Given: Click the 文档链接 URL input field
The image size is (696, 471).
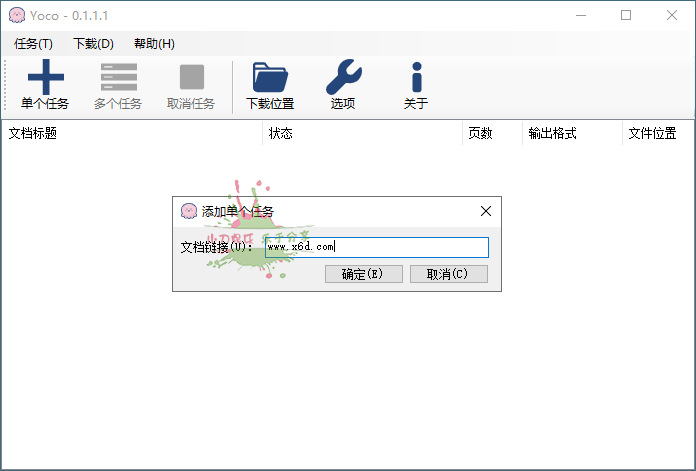Looking at the screenshot, I should pyautogui.click(x=376, y=247).
